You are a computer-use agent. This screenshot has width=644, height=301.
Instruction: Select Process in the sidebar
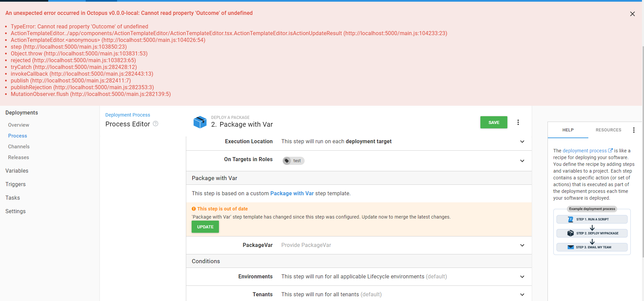point(18,136)
